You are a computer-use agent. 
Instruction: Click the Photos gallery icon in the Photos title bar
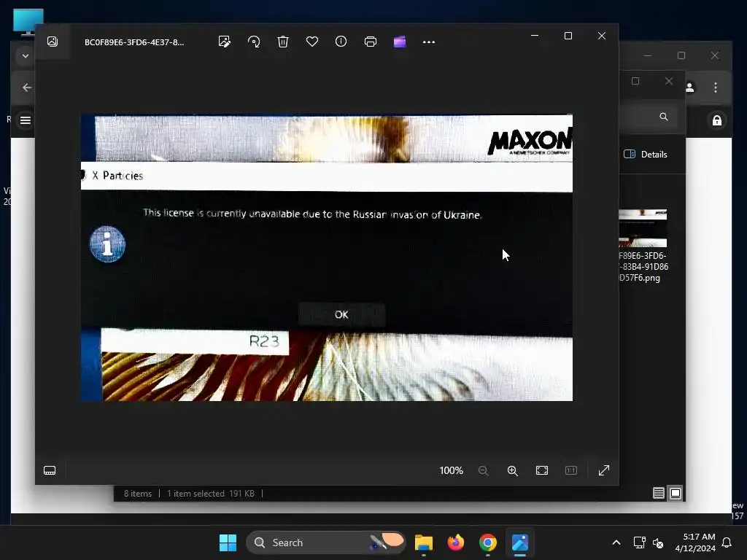click(53, 42)
